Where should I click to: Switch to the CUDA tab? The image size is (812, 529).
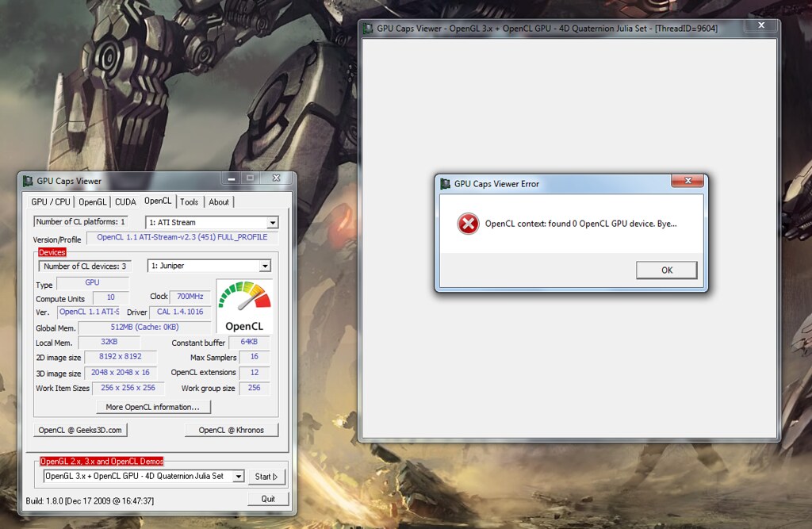tap(125, 202)
